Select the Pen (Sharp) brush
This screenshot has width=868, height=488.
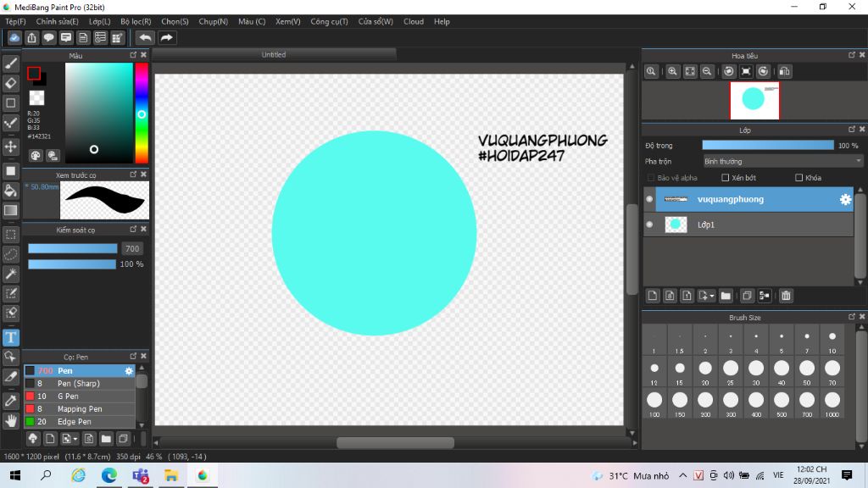click(x=80, y=384)
